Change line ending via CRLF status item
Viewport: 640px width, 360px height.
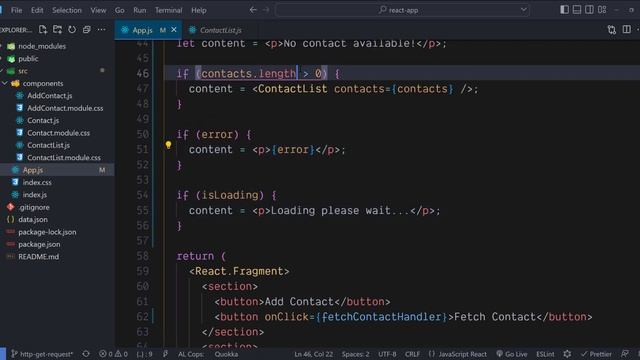[412, 354]
